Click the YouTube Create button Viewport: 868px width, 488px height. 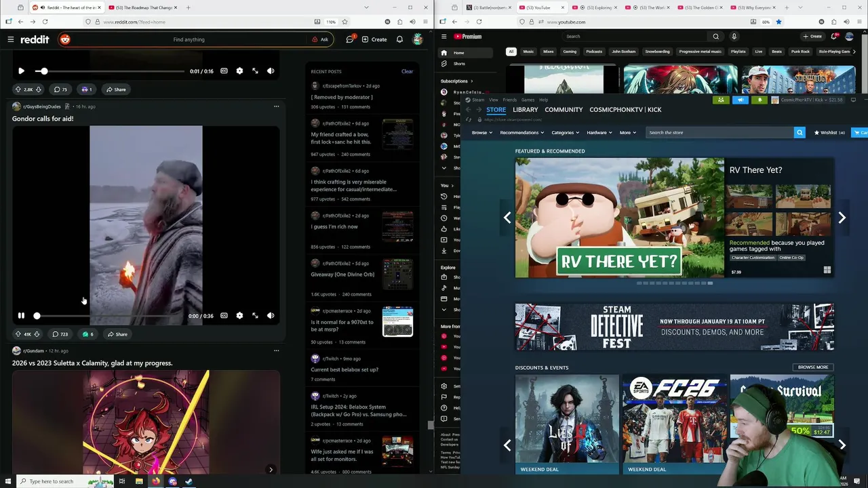(812, 37)
